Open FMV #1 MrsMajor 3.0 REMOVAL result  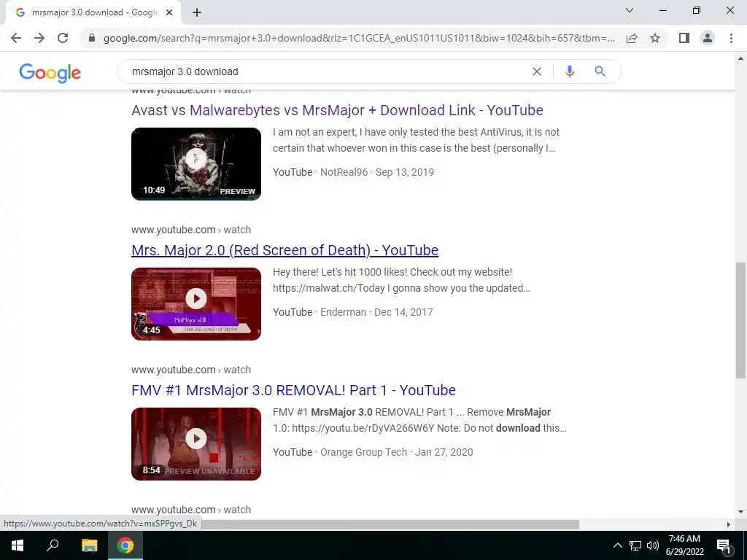[x=293, y=390]
